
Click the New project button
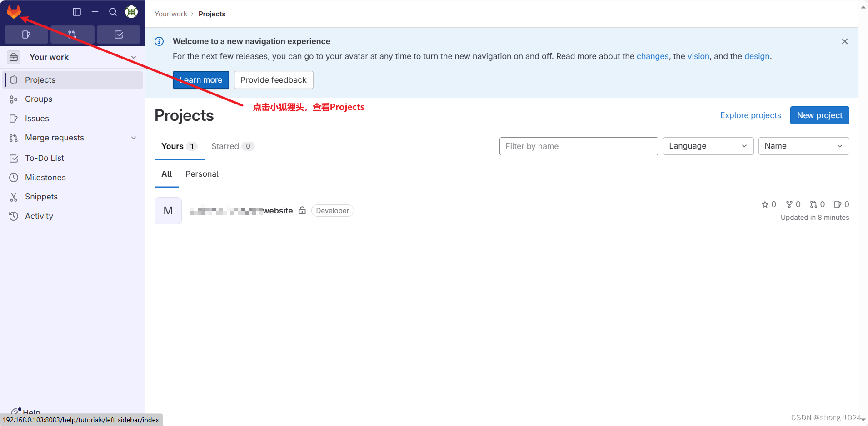(x=819, y=115)
